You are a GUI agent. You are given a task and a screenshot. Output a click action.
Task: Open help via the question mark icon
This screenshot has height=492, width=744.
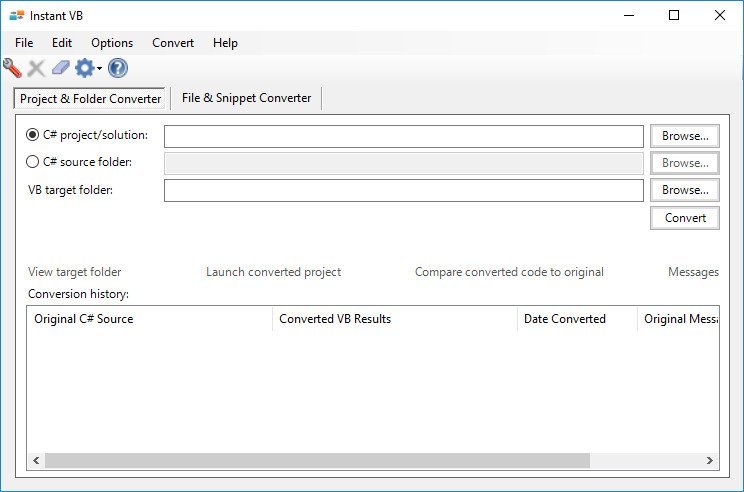click(x=118, y=68)
